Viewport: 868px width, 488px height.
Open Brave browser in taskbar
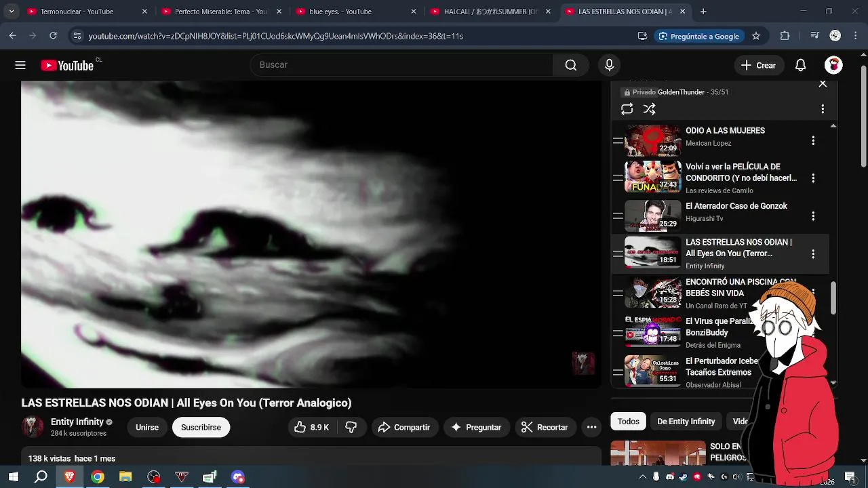pos(69,477)
